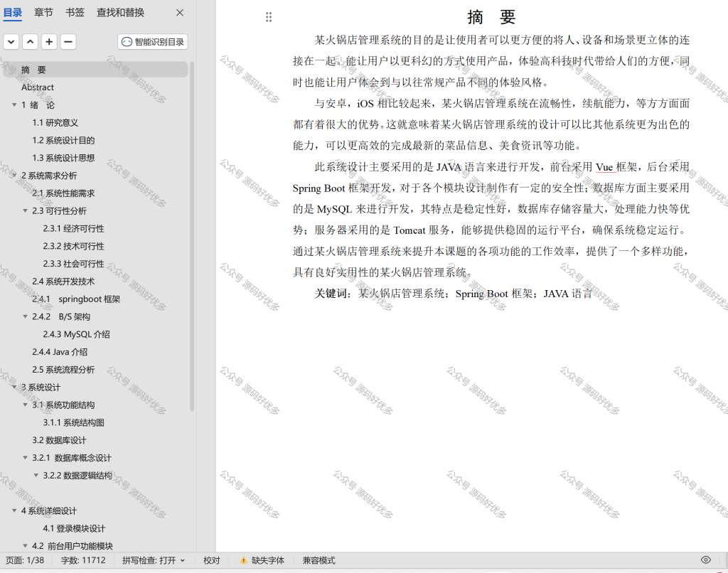Click the 字数: 11712 word count
This screenshot has height=573, width=728.
click(x=83, y=560)
